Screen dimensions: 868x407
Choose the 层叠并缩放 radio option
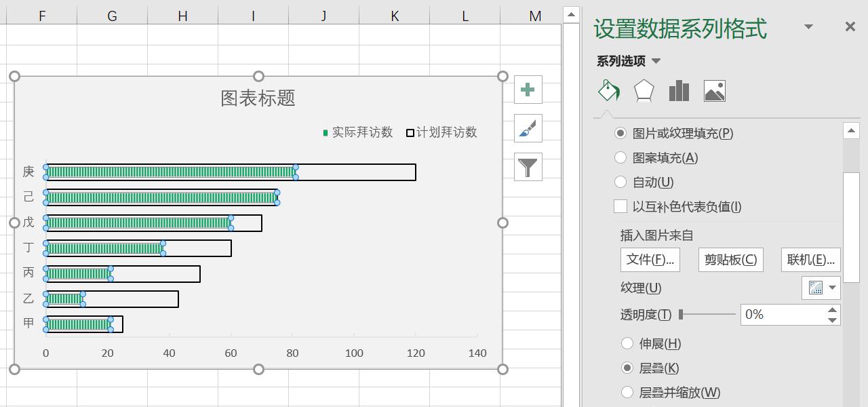click(627, 392)
